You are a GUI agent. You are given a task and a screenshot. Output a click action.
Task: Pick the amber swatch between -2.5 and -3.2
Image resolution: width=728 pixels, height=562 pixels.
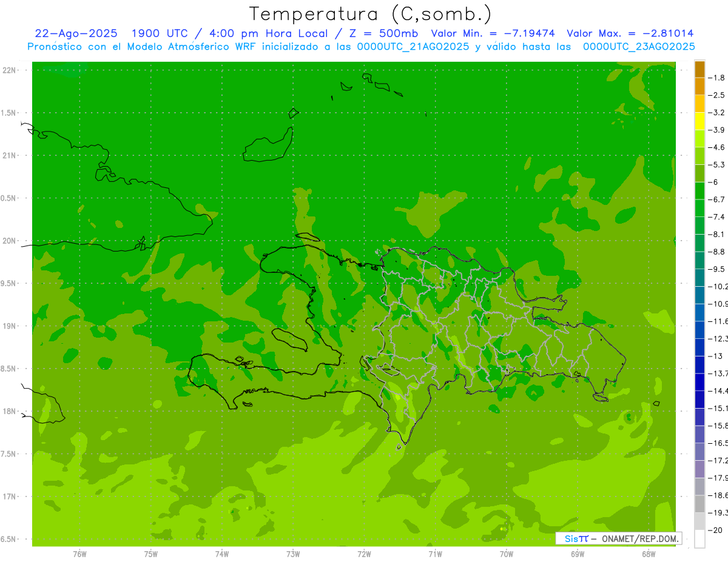tap(699, 104)
